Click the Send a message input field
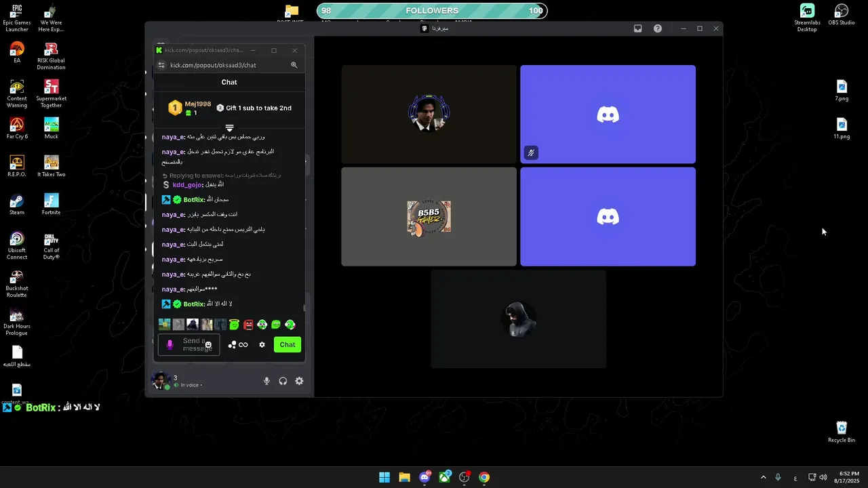 click(x=189, y=345)
